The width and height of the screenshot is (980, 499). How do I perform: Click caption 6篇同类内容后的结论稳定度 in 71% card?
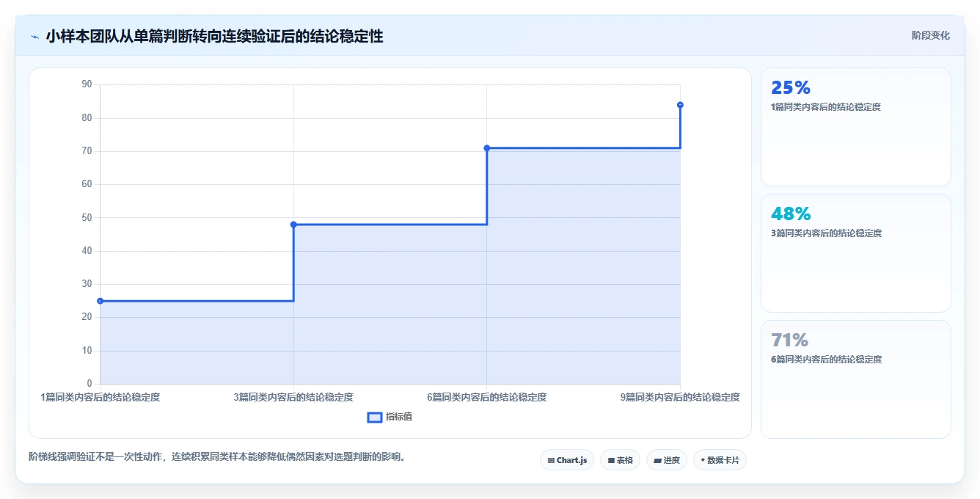[826, 360]
